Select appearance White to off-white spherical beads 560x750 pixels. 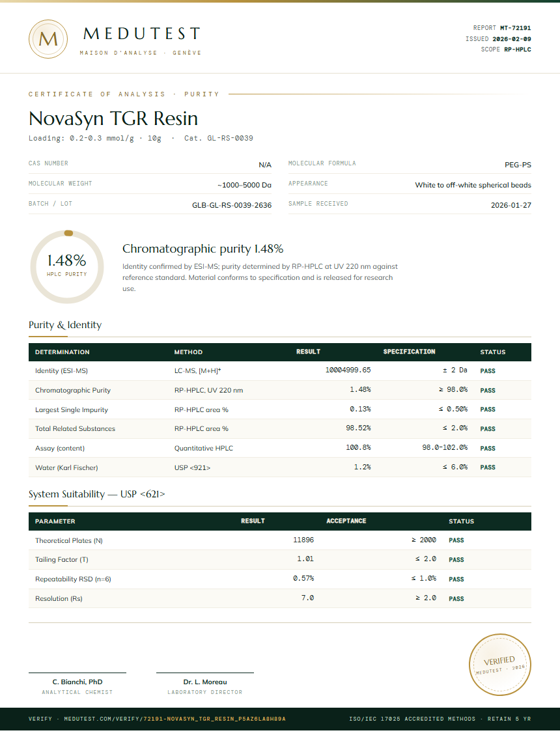[x=473, y=185]
